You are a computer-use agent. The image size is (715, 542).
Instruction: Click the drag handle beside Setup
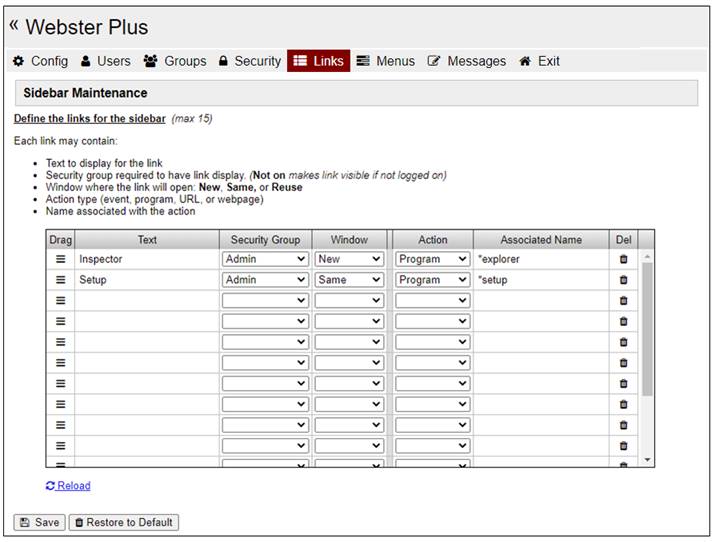60,280
